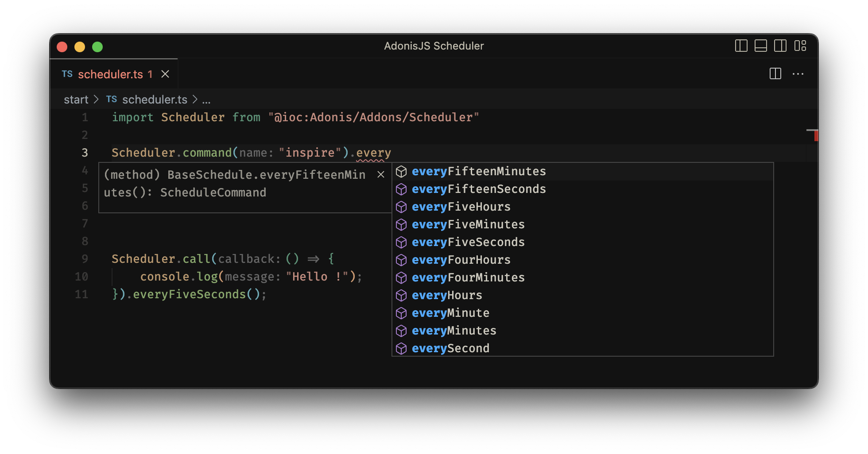
Task: Choose everySecond suggestion
Action: click(583, 348)
